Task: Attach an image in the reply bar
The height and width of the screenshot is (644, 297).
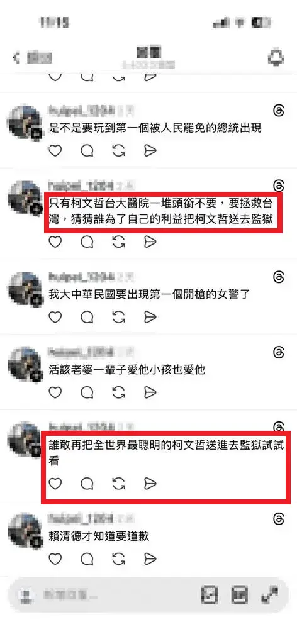Action: tap(210, 594)
